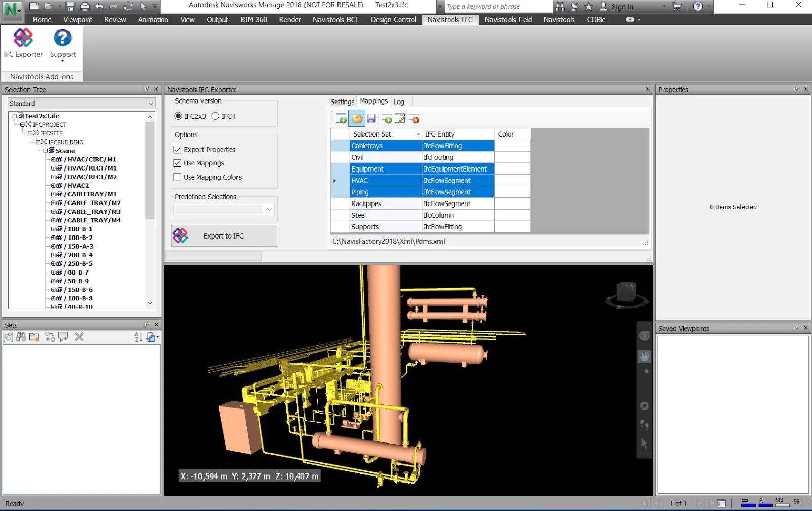Click the Export to IFC button
Image resolution: width=812 pixels, height=511 pixels.
click(224, 236)
